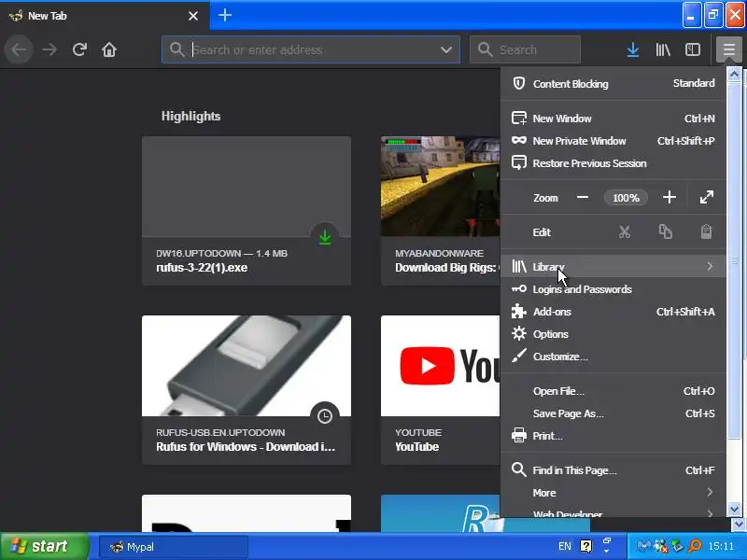The height and width of the screenshot is (560, 747).
Task: Reset zoom via 100% indicator
Action: click(x=626, y=198)
